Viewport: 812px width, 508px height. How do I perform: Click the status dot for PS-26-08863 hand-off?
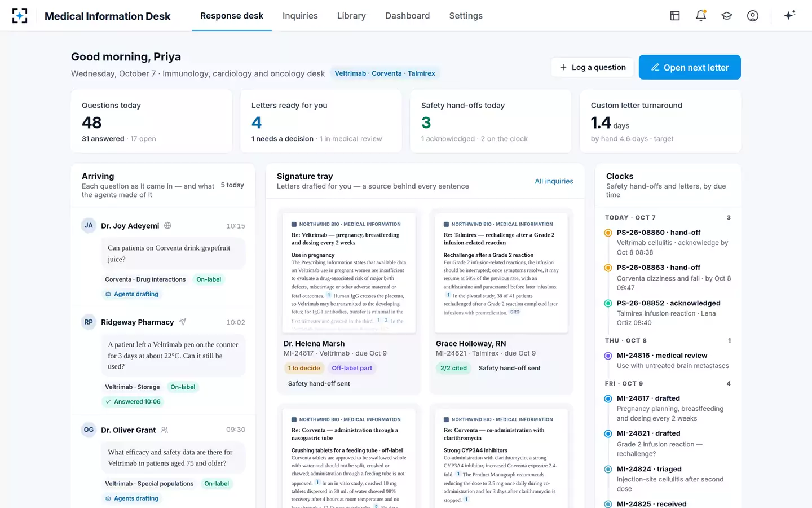(x=608, y=268)
